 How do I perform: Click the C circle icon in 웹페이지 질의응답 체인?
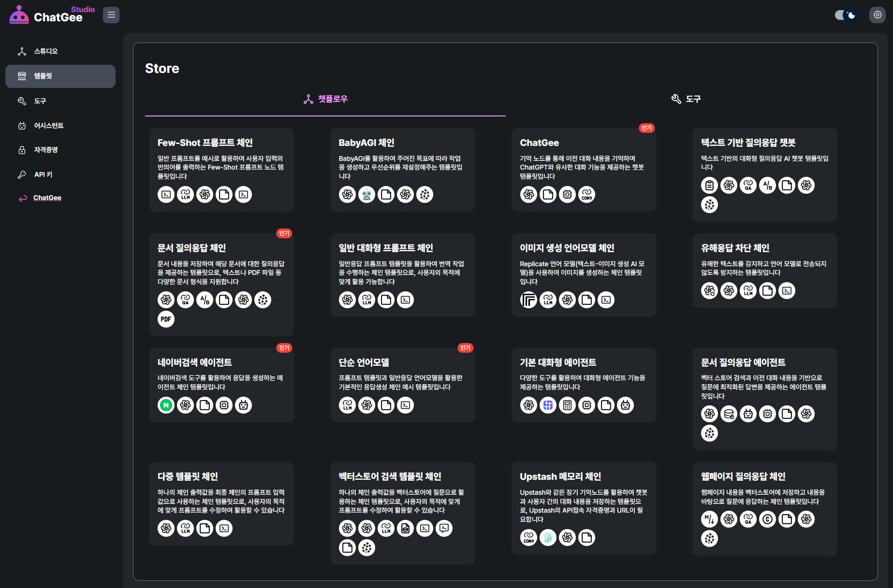point(767,519)
